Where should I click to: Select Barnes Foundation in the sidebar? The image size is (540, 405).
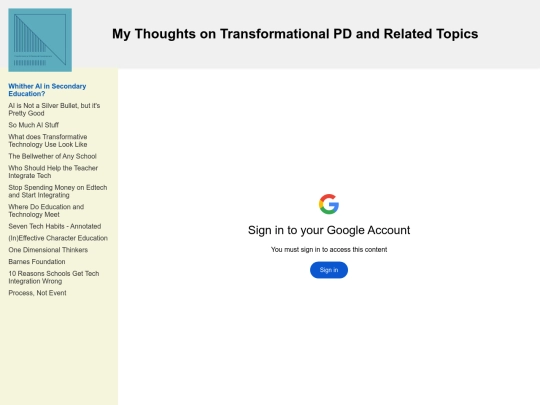(37, 262)
